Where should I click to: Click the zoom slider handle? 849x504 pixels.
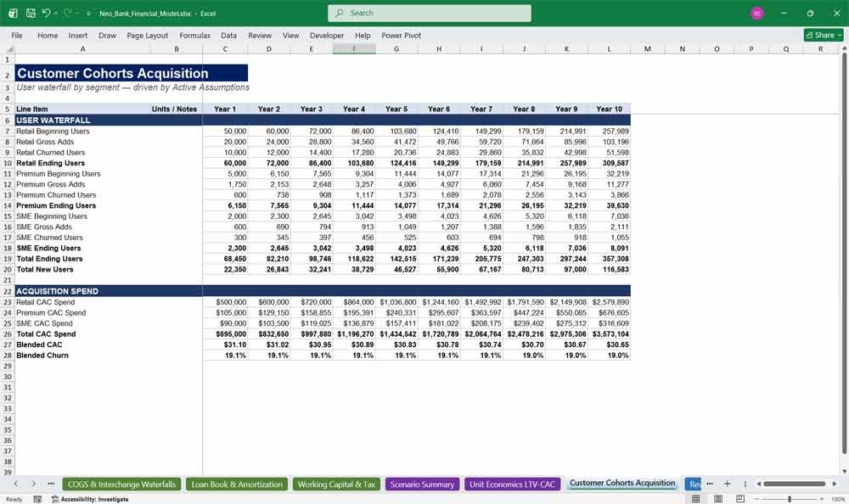790,499
